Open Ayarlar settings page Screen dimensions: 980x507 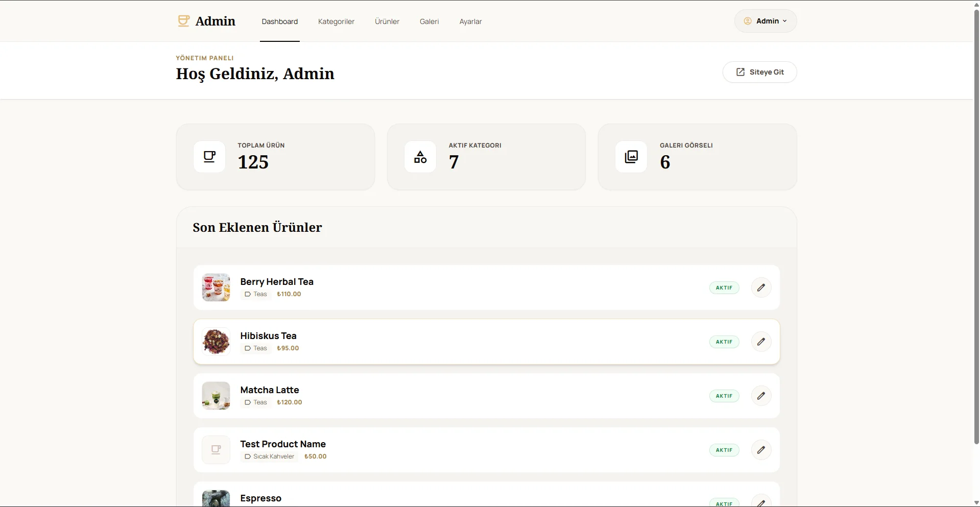[470, 21]
